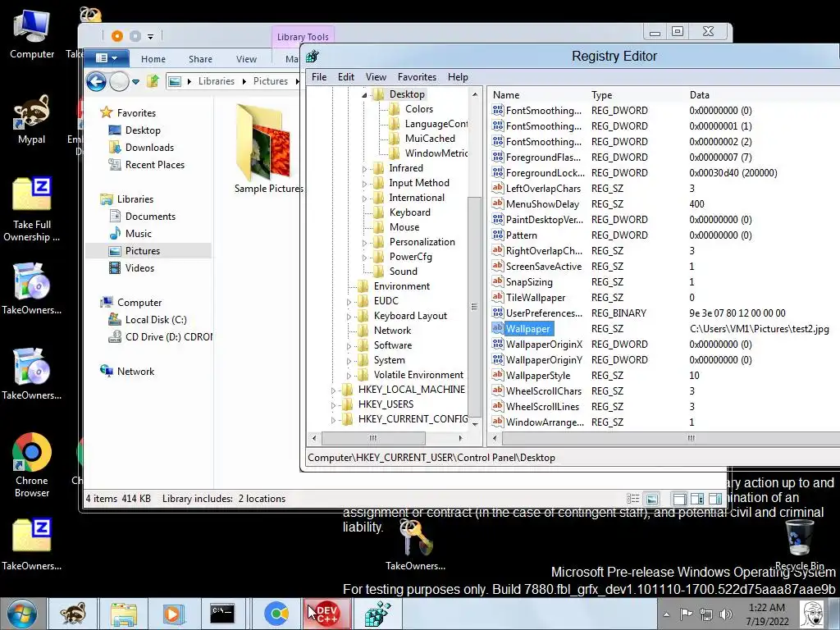The image size is (840, 630).
Task: Select the WindowMetrics registry subkey
Action: (x=435, y=153)
